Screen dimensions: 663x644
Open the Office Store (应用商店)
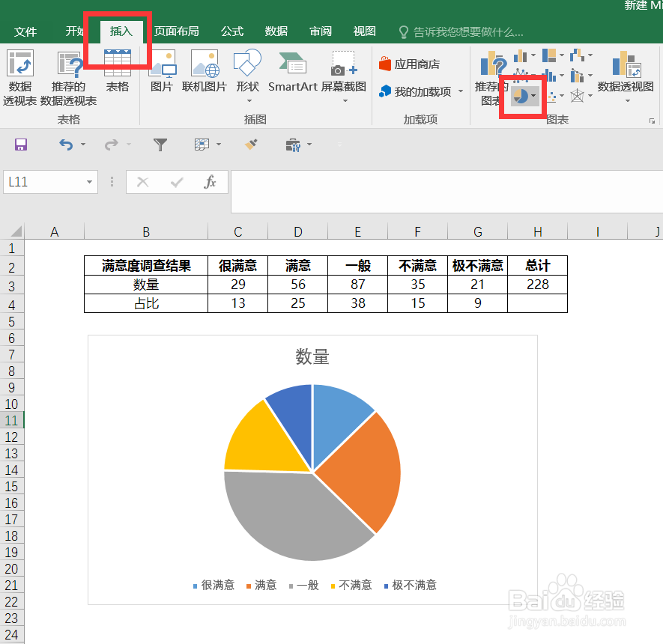point(409,64)
